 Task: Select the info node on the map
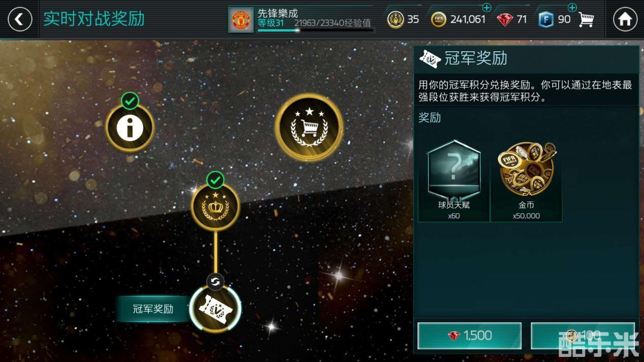(x=130, y=128)
